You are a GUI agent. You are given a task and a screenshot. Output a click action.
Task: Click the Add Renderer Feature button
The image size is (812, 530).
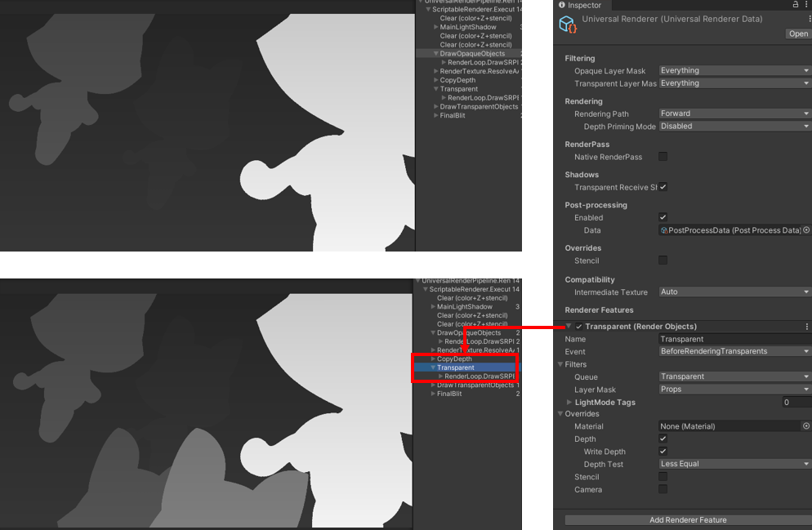687,519
